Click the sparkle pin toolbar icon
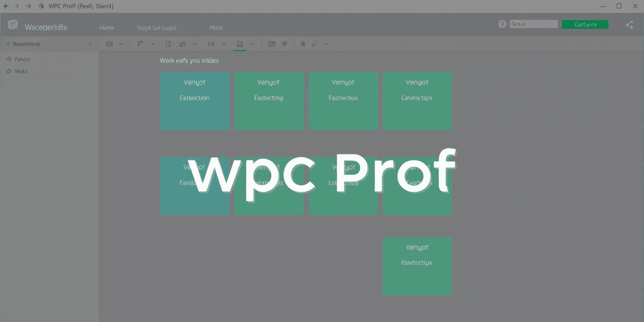The width and height of the screenshot is (644, 322). (285, 44)
